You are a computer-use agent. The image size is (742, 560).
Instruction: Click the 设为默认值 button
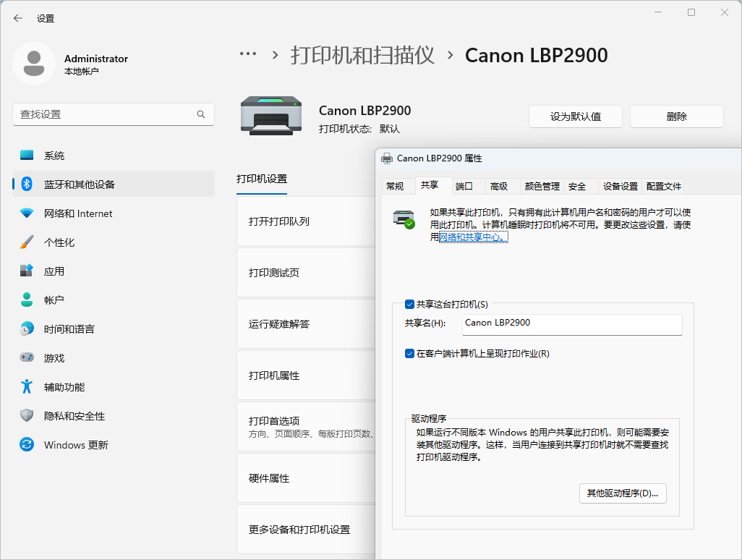pyautogui.click(x=576, y=116)
